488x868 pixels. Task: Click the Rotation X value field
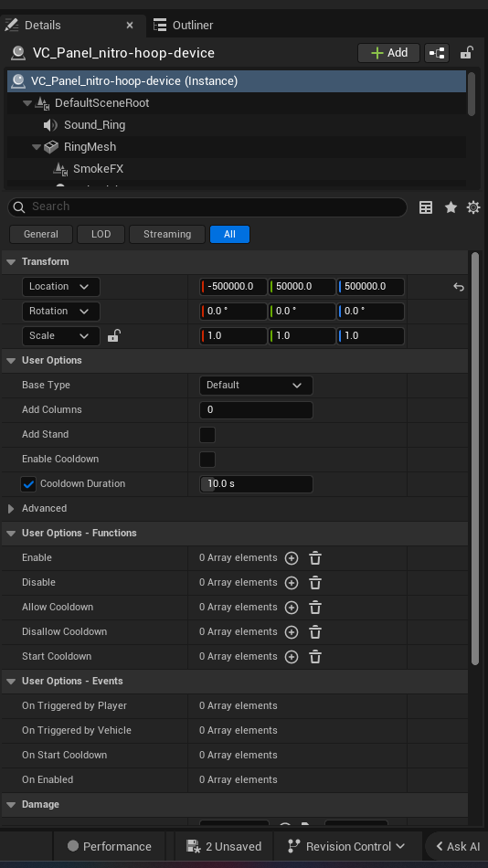coord(233,311)
